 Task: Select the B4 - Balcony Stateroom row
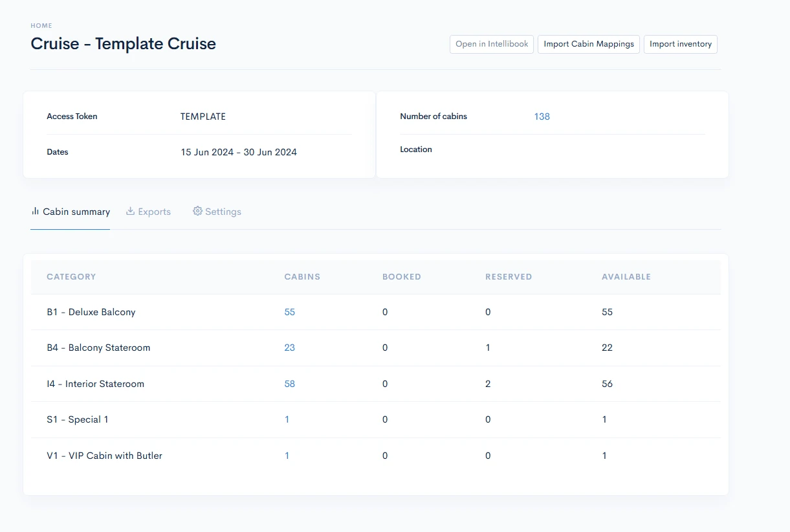pos(98,348)
